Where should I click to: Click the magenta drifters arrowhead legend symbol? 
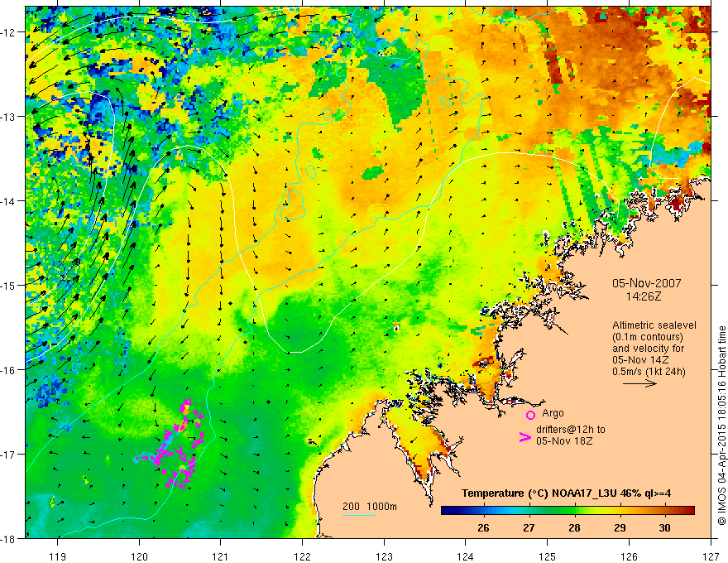[x=524, y=437]
